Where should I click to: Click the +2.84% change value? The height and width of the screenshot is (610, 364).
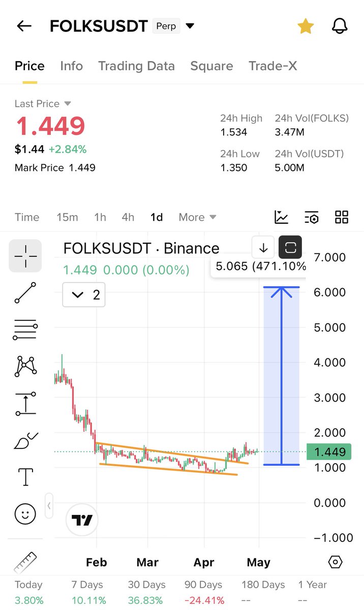[x=68, y=149]
